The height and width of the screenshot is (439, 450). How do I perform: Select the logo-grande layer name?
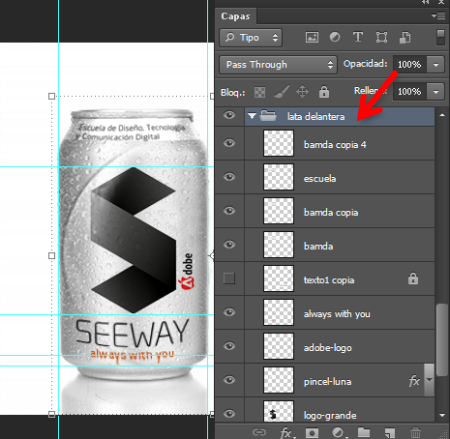tap(330, 416)
